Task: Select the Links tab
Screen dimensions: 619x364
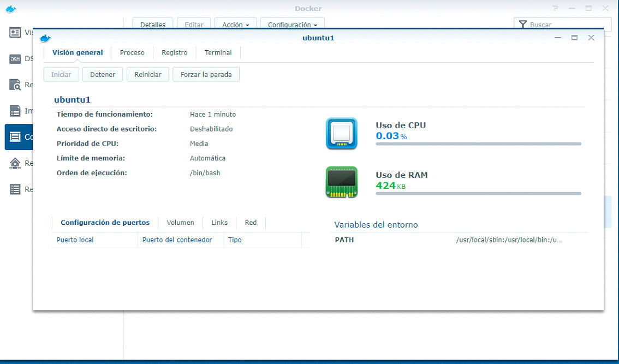Action: click(219, 222)
